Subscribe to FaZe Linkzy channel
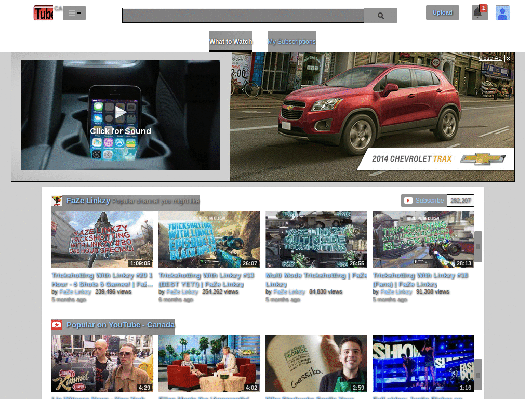Image resolution: width=532 pixels, height=399 pixels. (424, 201)
